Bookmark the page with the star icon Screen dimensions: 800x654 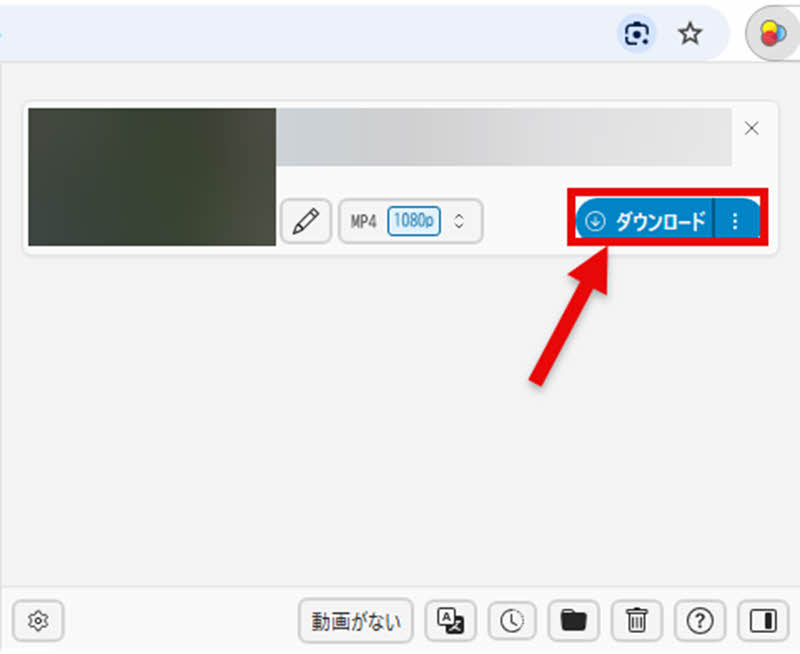(691, 33)
